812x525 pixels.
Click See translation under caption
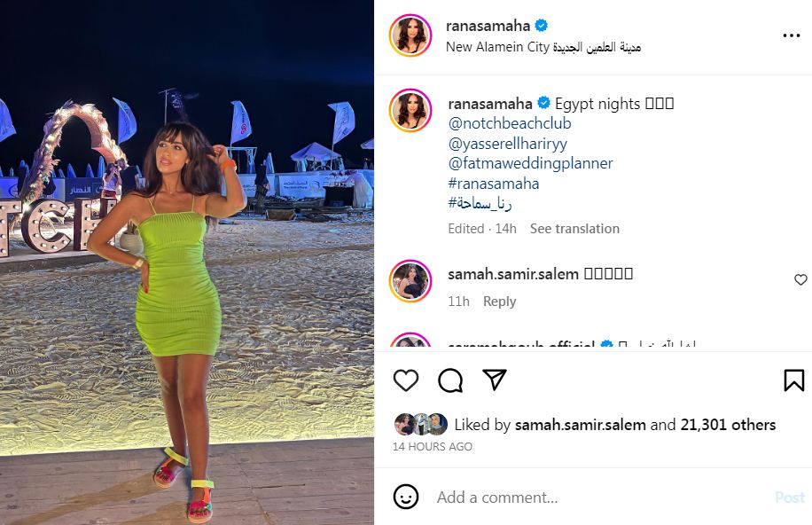click(574, 229)
